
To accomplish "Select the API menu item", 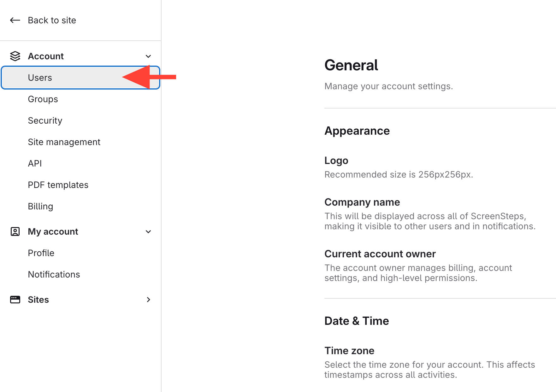I will click(35, 163).
